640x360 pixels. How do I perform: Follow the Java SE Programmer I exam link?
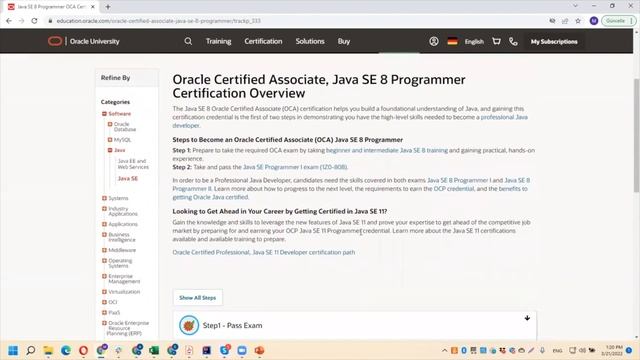click(x=295, y=167)
